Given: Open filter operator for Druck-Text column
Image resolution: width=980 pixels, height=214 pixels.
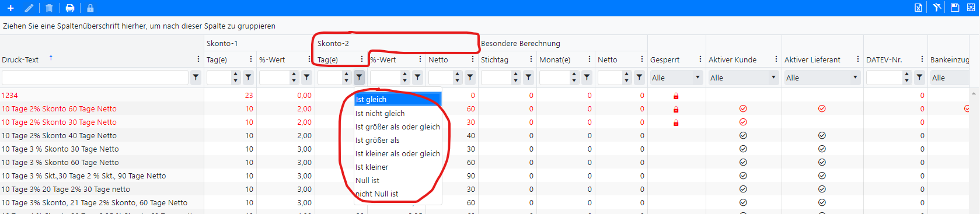Looking at the screenshot, I should [196, 77].
